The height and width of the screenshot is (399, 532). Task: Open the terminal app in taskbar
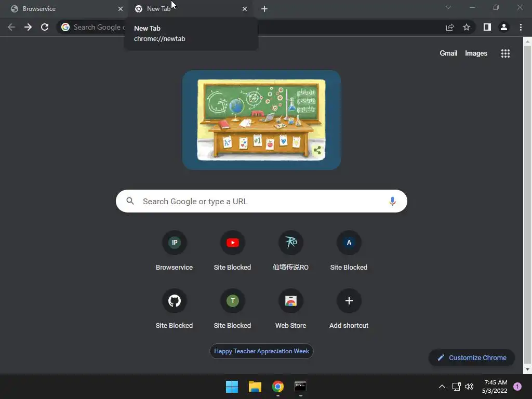tap(300, 387)
